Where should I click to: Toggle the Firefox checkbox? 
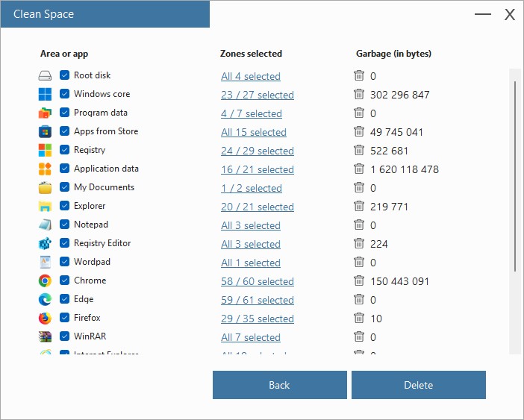(64, 318)
